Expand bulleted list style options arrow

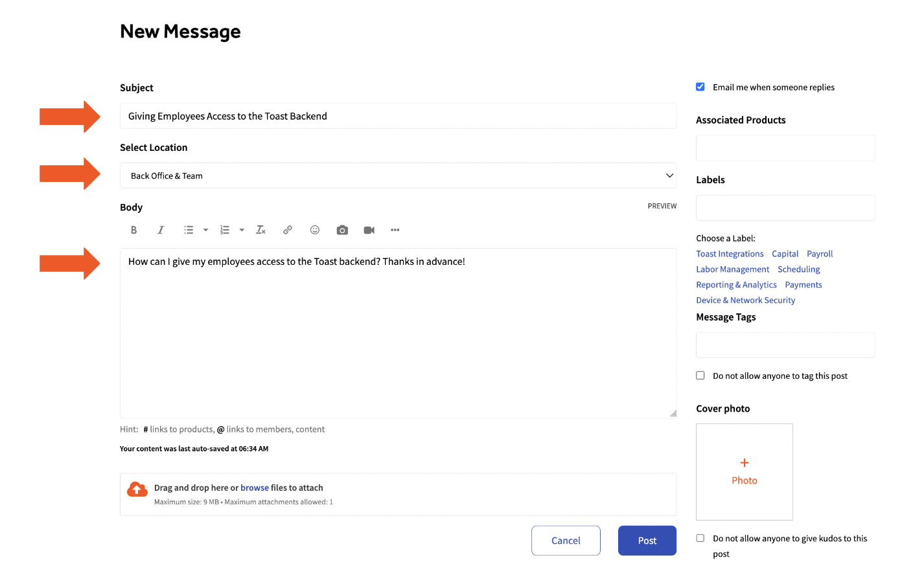coord(206,230)
